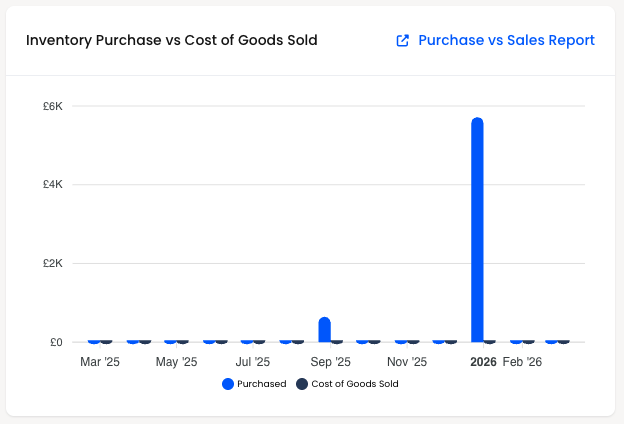
Task: Click the Inventory Purchase vs Cost of Goods Sold title
Action: tap(172, 40)
